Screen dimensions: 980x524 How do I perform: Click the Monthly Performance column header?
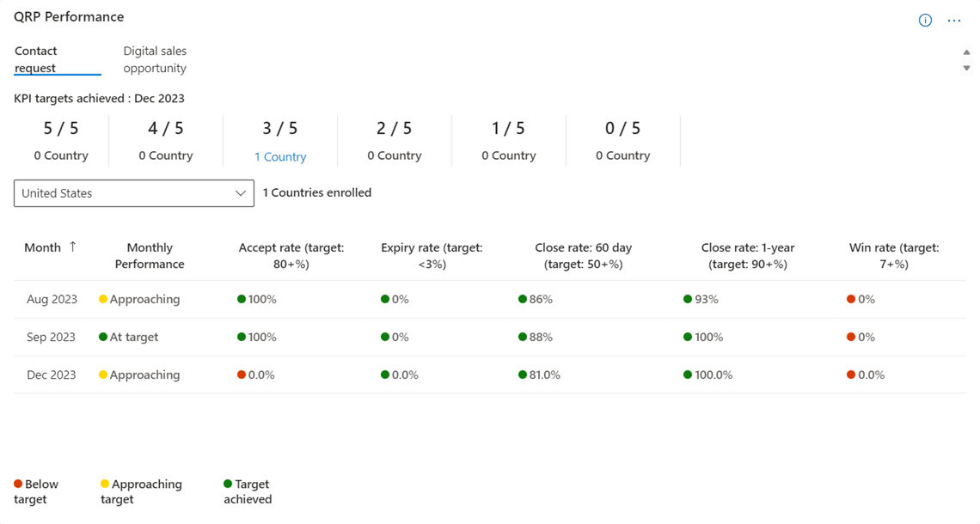click(150, 255)
